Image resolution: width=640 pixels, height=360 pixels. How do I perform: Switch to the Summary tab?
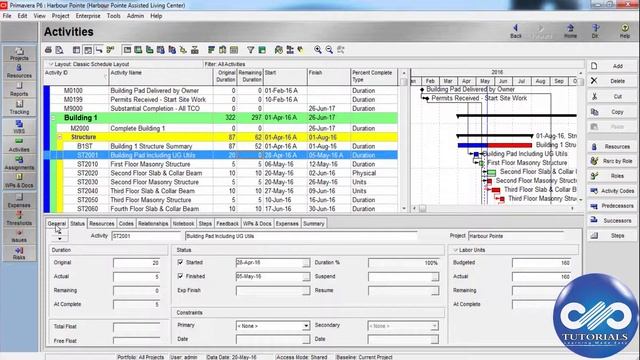313,223
